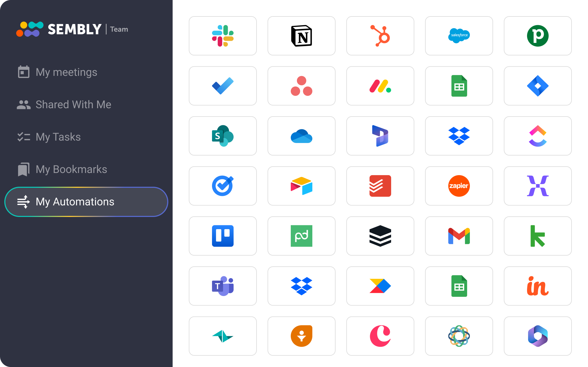Select the Asana three-dot icon
Image resolution: width=588 pixels, height=367 pixels.
[x=302, y=86]
